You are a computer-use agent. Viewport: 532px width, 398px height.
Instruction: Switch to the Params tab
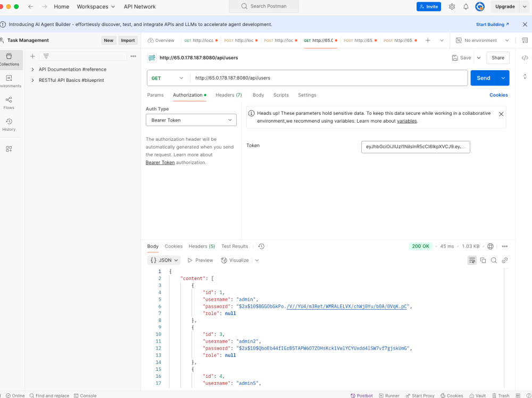coord(155,95)
